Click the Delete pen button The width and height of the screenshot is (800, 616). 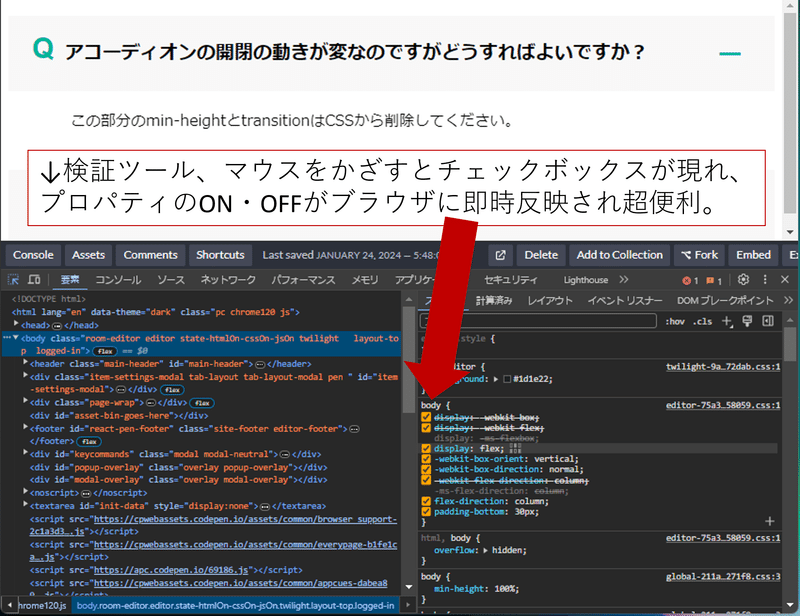[541, 255]
